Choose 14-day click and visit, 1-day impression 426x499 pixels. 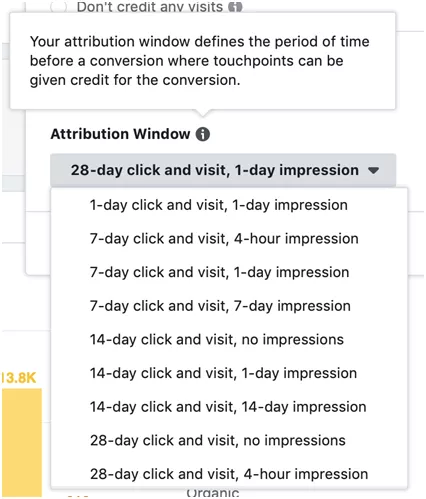[223, 373]
